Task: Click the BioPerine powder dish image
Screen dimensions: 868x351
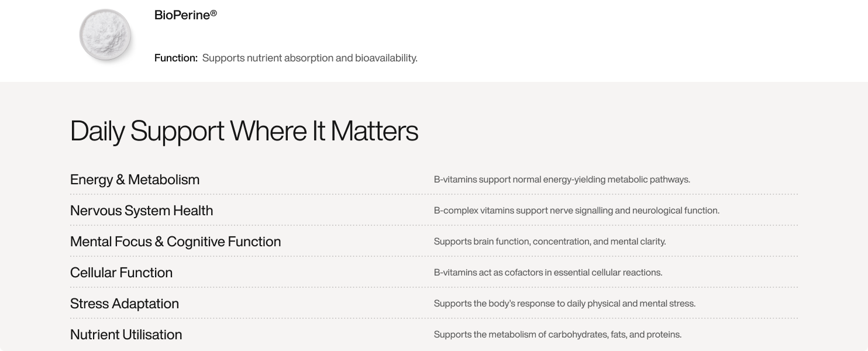Action: pos(105,34)
